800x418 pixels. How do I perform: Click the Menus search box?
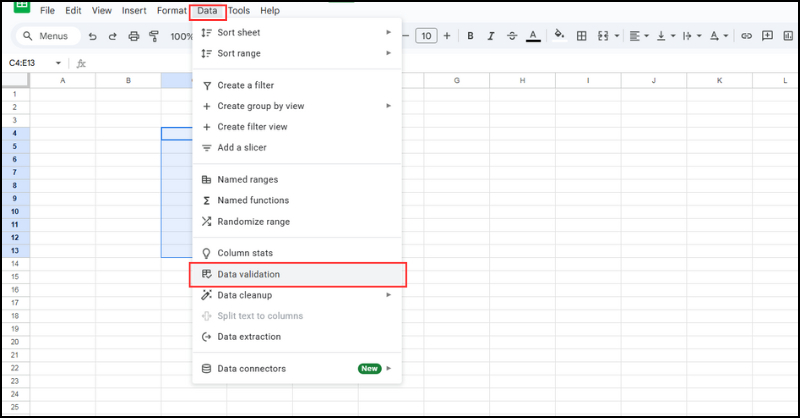click(45, 36)
